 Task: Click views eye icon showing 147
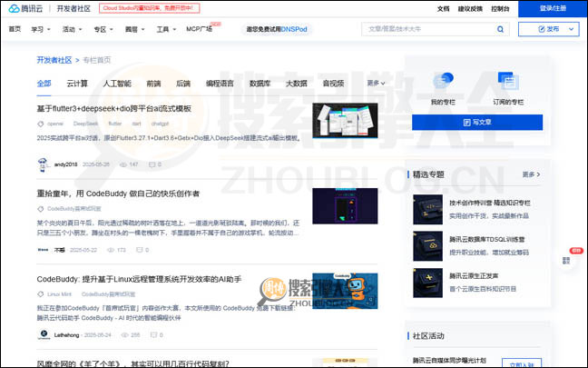point(123,164)
